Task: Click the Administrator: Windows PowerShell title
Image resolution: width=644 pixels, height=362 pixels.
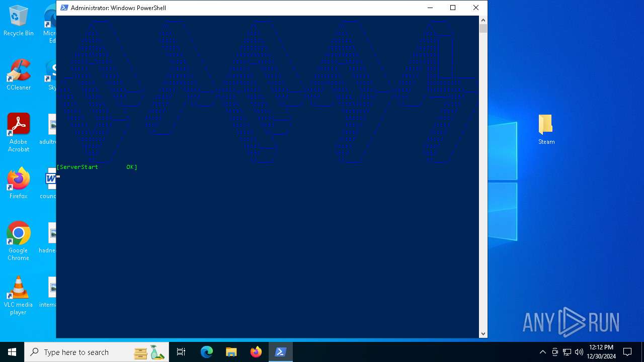Action: pyautogui.click(x=118, y=8)
